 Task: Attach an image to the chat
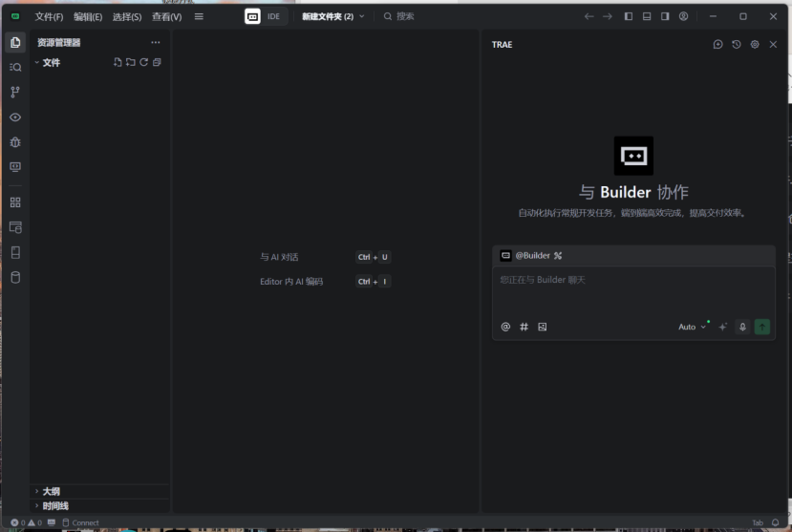543,327
